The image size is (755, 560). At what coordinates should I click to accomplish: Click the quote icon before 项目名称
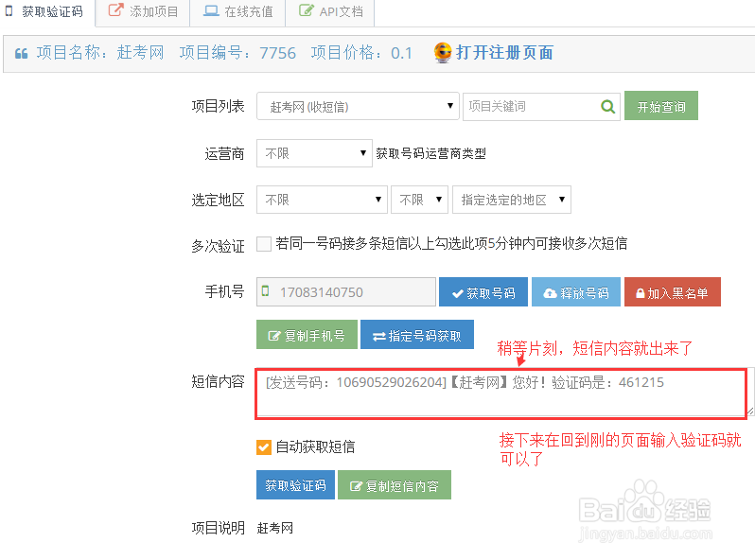click(x=21, y=54)
